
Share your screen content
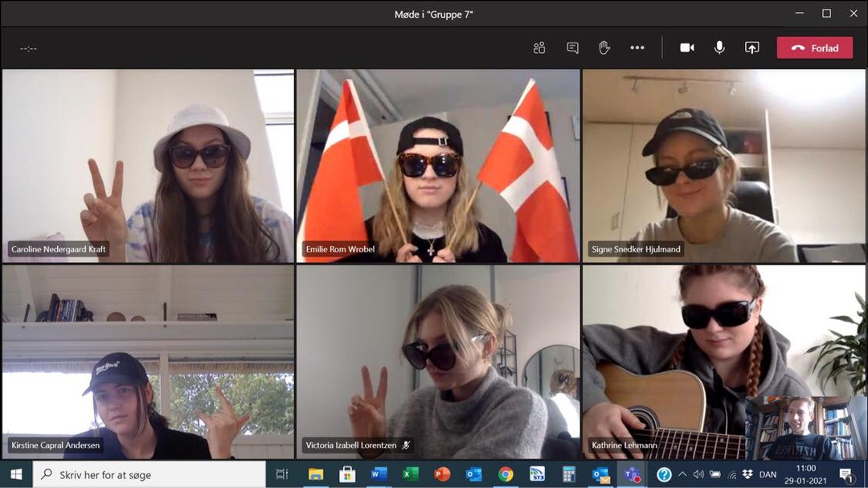coord(751,48)
